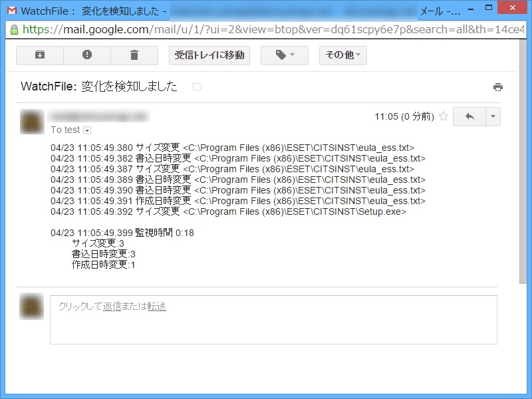
Task: Open the labels menu with the tag icon
Action: (x=284, y=55)
